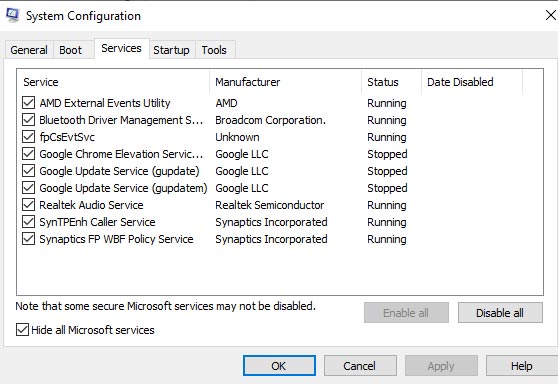This screenshot has width=558, height=384.
Task: Disable SynTPEnh Caller Service checkbox
Action: 28,222
